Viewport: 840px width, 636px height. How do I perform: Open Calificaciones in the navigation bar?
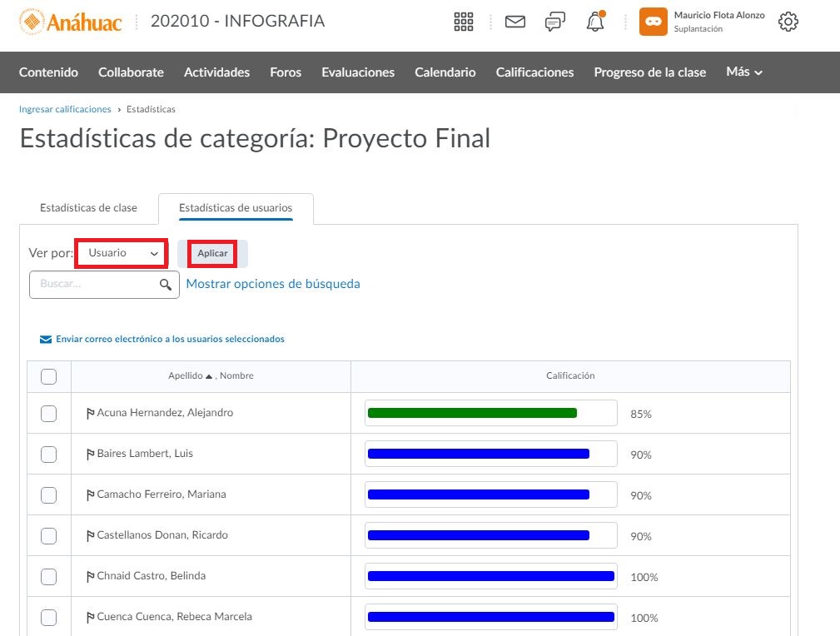click(x=534, y=72)
